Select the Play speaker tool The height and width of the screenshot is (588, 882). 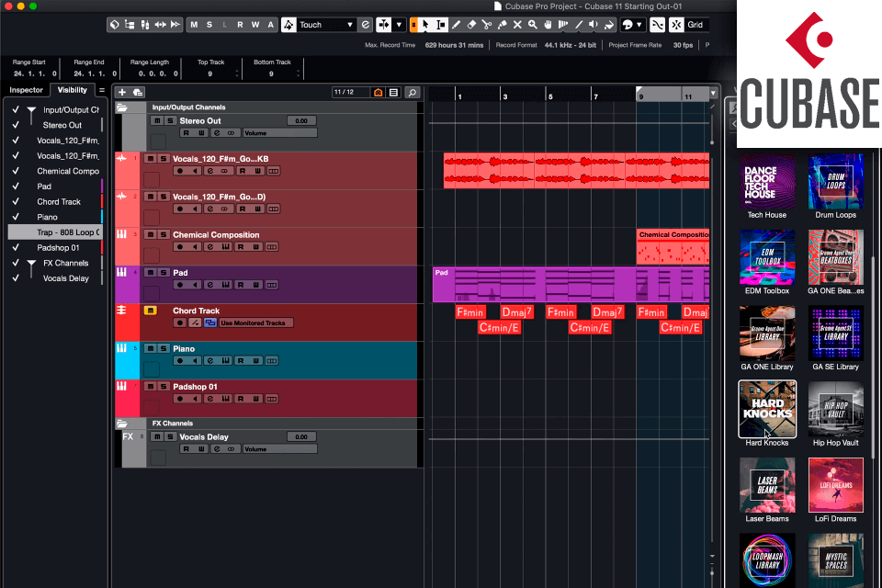[x=593, y=25]
